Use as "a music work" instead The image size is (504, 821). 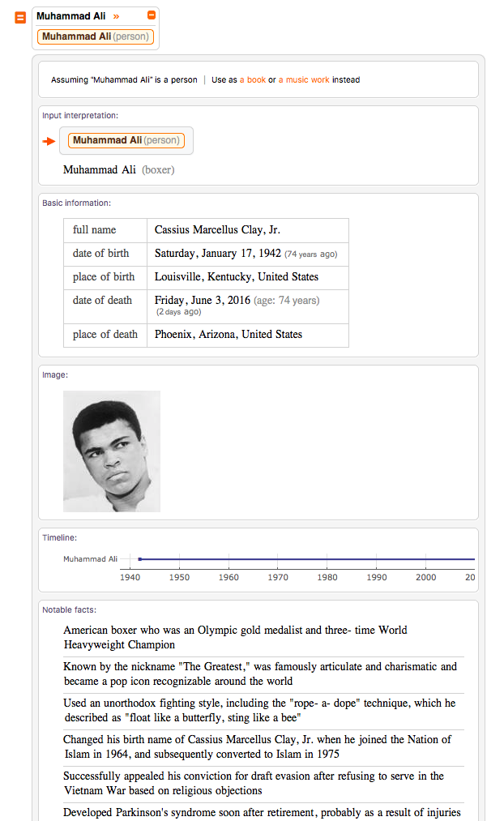tap(304, 79)
